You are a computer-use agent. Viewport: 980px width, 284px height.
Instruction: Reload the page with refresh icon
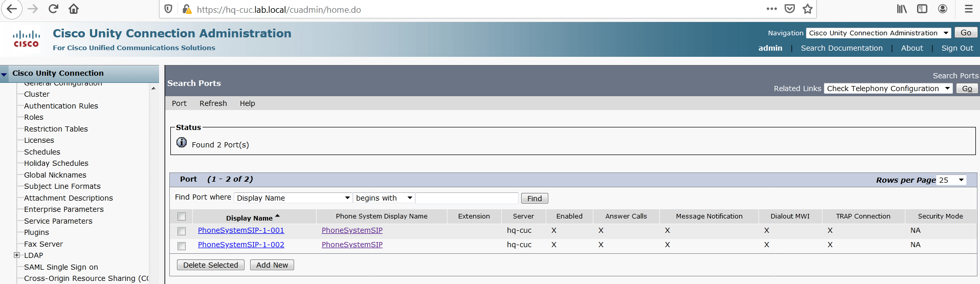pos(53,9)
